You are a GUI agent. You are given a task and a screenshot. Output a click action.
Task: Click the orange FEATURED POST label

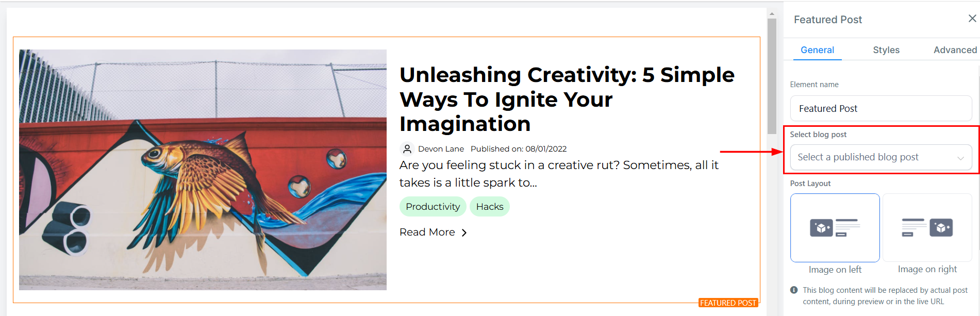point(728,303)
